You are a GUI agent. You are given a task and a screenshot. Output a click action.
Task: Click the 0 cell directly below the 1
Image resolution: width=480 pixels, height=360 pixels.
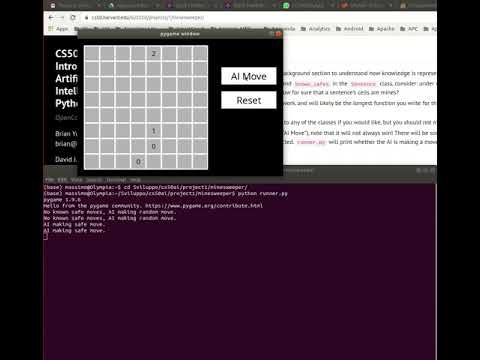click(154, 146)
